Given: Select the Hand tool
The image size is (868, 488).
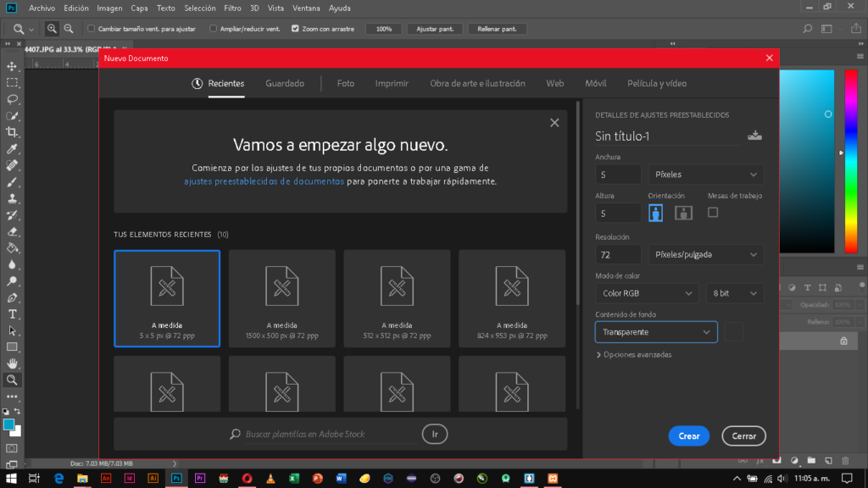Looking at the screenshot, I should pyautogui.click(x=12, y=363).
